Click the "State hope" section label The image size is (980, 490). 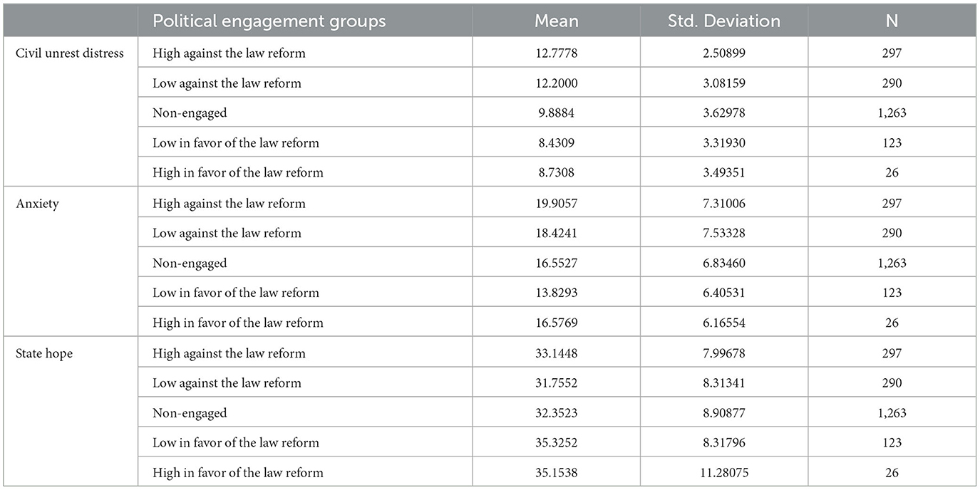click(44, 353)
